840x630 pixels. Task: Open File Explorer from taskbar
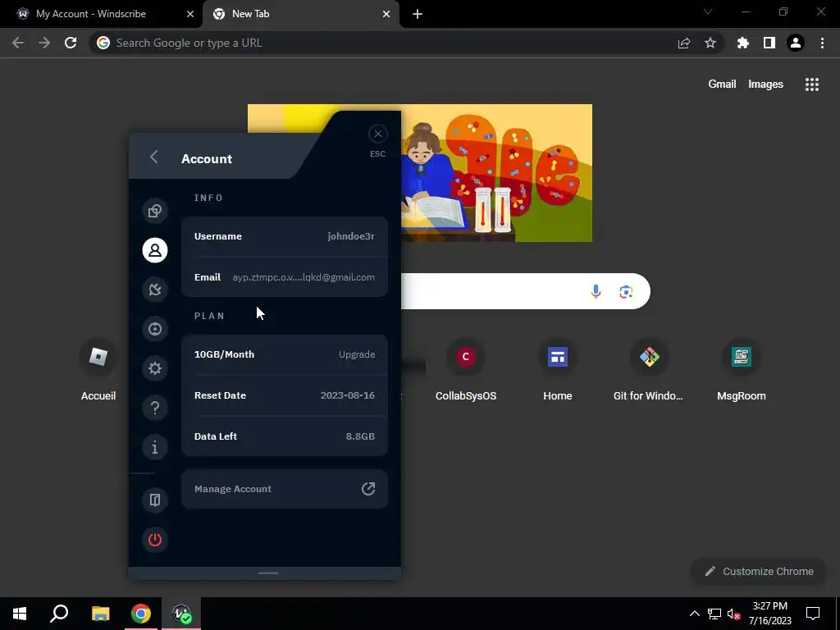click(x=100, y=614)
